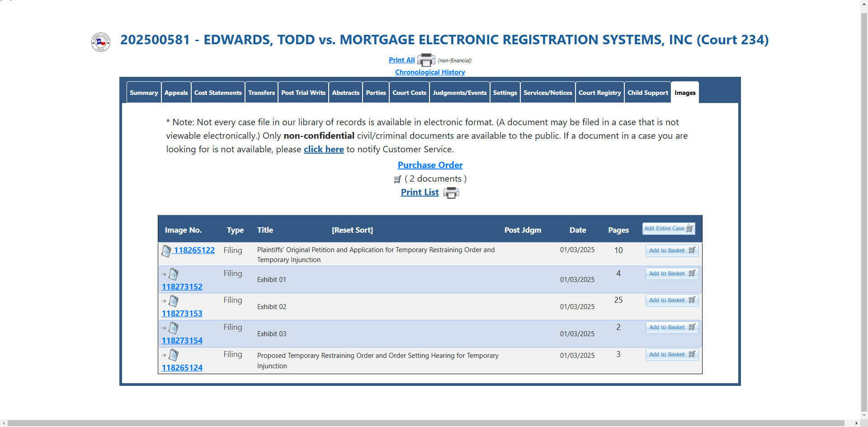The height and width of the screenshot is (427, 868).
Task: Switch to the Parties tab
Action: pos(376,93)
